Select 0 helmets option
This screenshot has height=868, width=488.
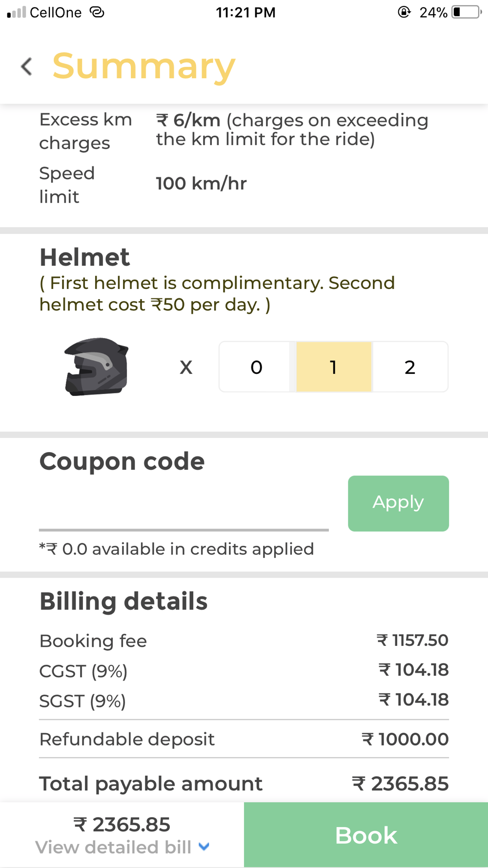click(x=256, y=367)
